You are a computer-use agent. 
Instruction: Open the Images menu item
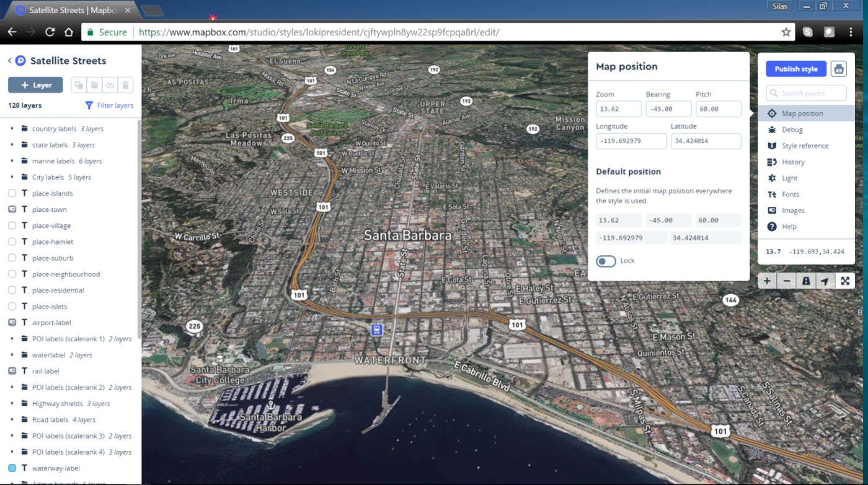(x=806, y=210)
